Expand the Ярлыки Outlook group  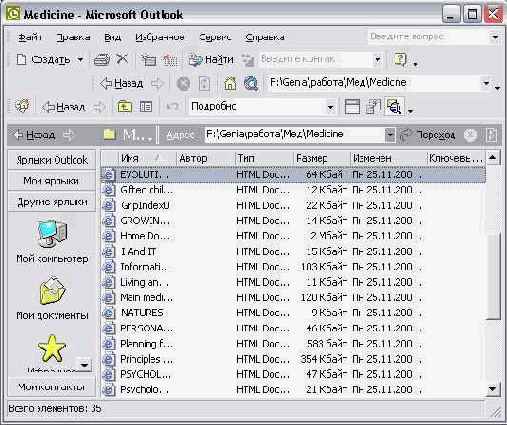(52, 160)
